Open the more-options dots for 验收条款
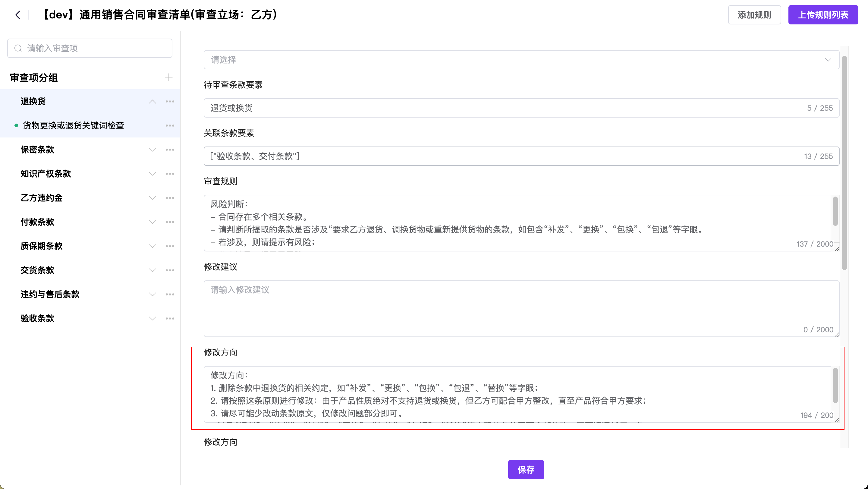The image size is (868, 489). click(170, 318)
